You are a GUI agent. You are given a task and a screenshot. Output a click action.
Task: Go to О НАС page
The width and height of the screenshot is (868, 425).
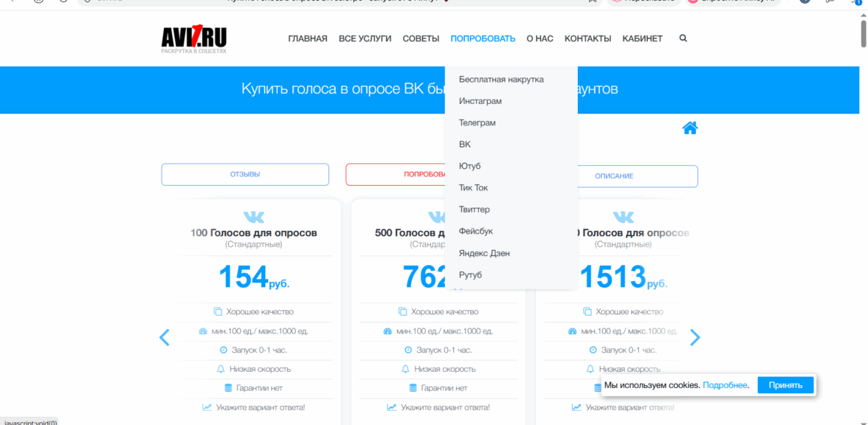540,38
